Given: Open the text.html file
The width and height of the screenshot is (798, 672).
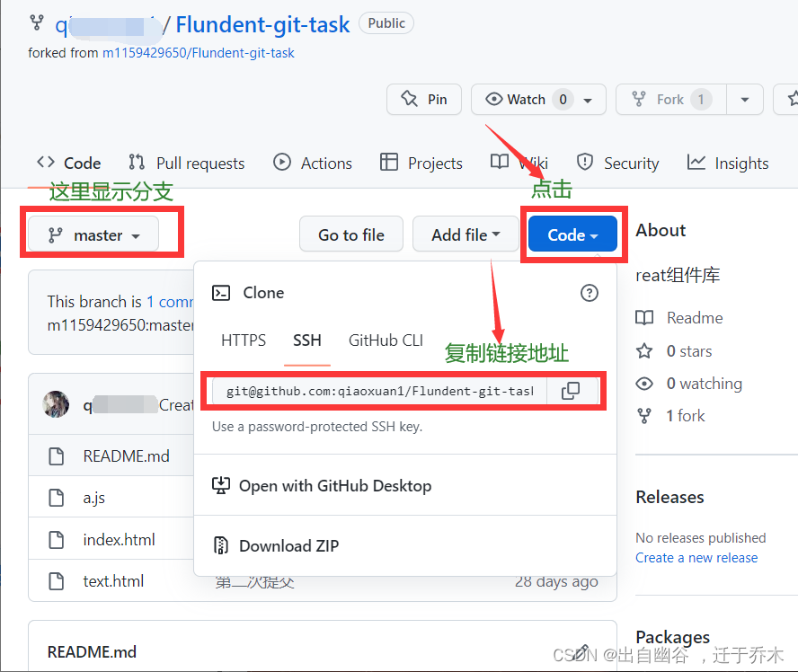Looking at the screenshot, I should click(113, 581).
